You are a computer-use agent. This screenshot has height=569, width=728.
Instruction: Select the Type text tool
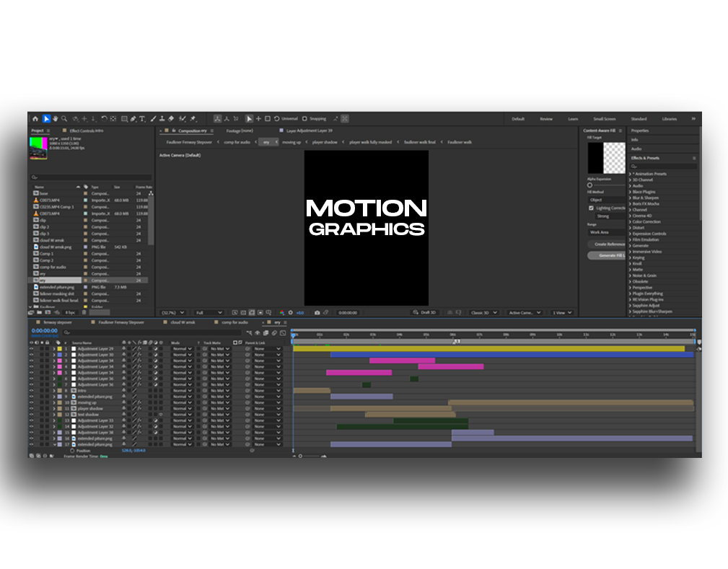click(142, 119)
